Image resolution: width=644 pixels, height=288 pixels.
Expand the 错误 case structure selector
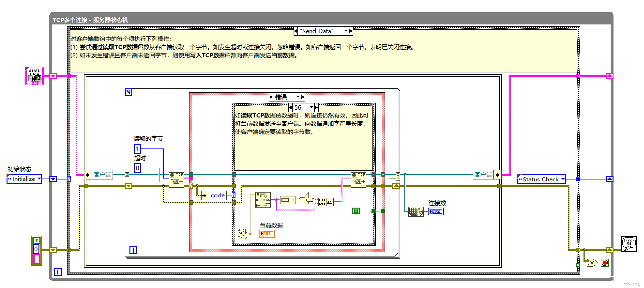pos(298,97)
